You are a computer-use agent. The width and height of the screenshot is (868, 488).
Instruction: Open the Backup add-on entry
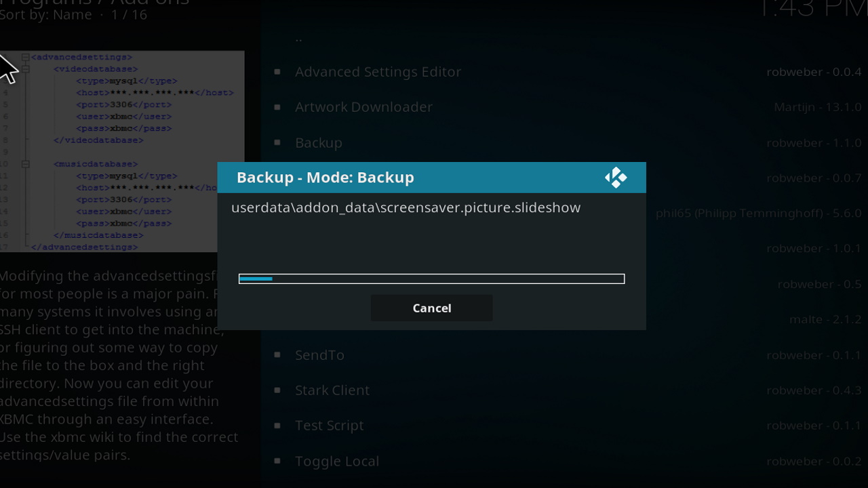(x=318, y=143)
